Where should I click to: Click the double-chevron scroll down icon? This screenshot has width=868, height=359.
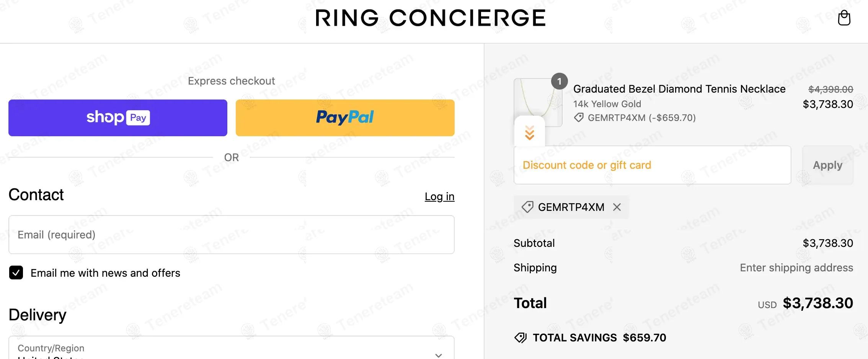coord(530,132)
